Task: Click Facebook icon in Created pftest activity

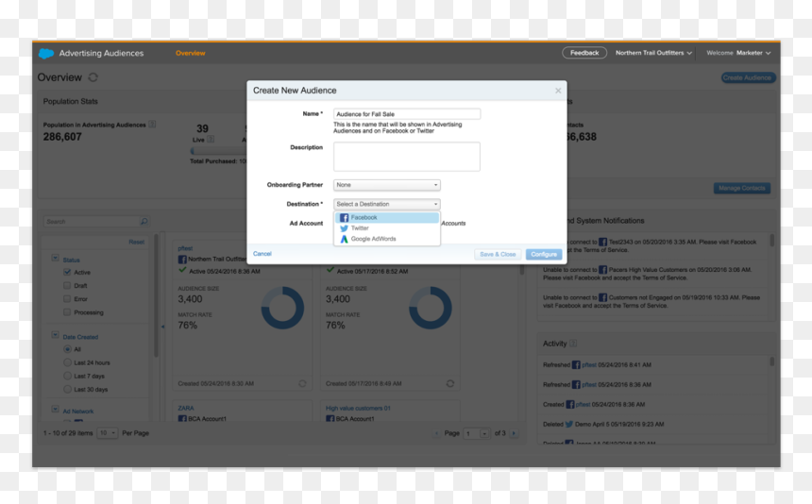Action: click(x=570, y=404)
